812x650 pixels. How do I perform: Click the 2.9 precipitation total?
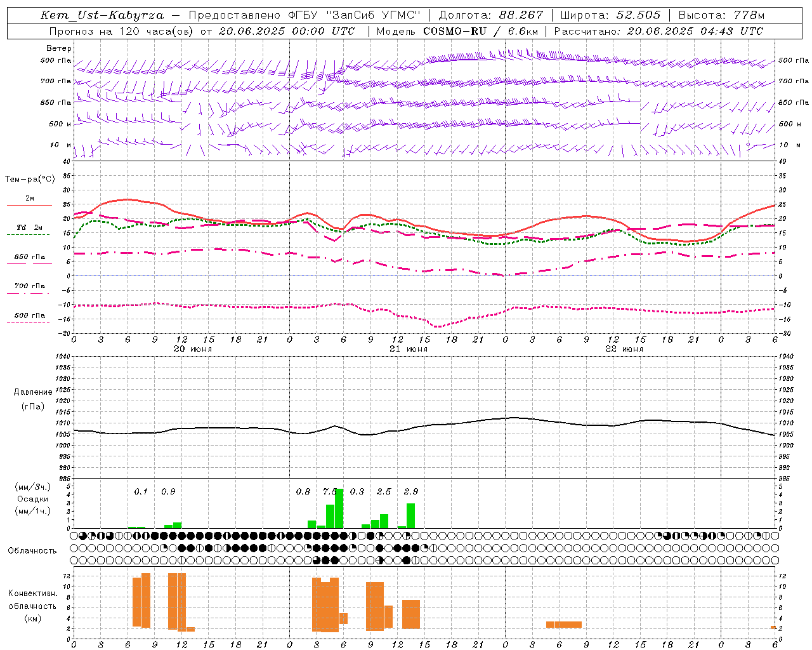coord(411,491)
